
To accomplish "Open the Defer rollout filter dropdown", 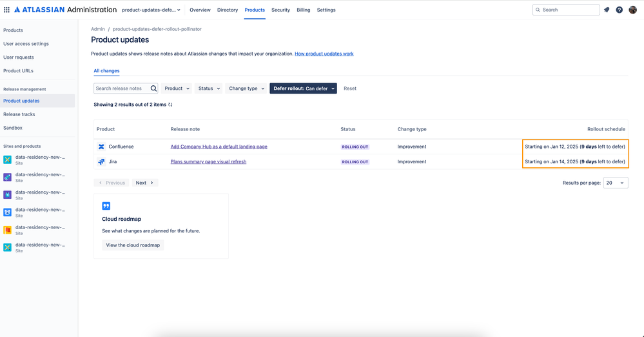I will pyautogui.click(x=303, y=88).
